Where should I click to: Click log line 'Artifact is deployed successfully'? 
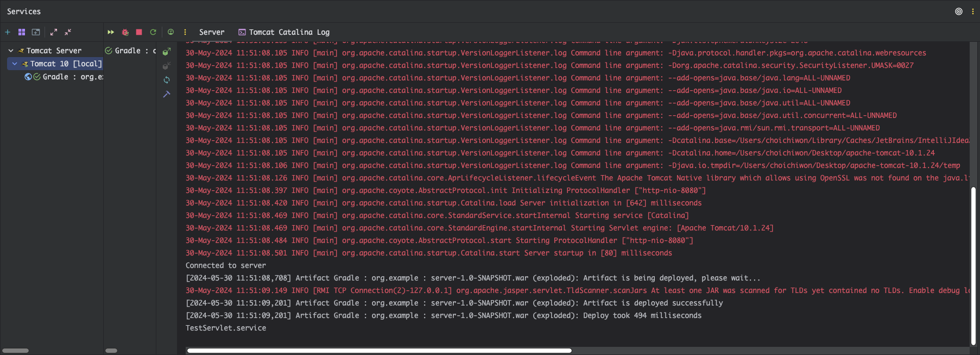[x=454, y=303]
